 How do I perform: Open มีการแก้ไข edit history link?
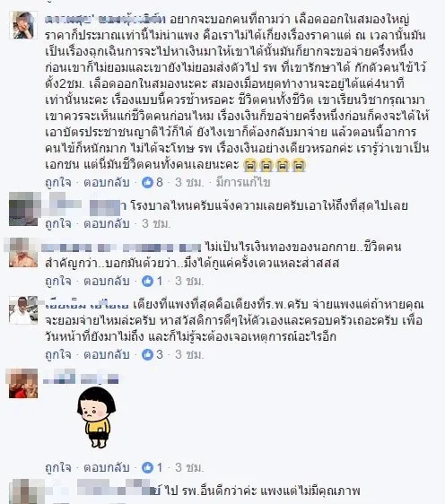tap(243, 183)
